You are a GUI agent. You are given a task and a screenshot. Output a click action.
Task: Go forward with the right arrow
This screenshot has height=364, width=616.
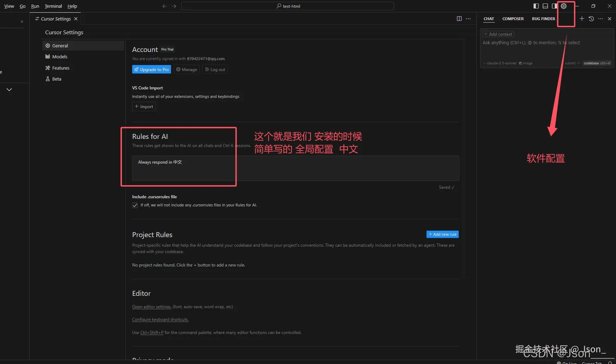coord(174,6)
